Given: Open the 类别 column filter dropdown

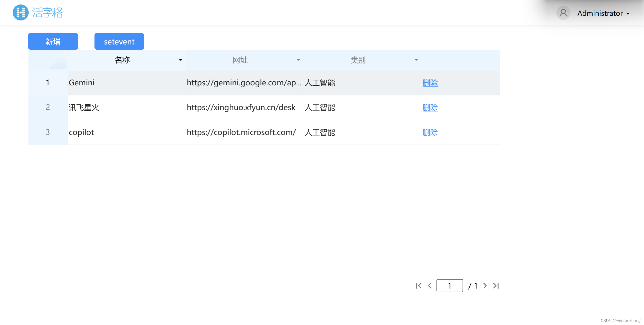Looking at the screenshot, I should click(x=416, y=60).
